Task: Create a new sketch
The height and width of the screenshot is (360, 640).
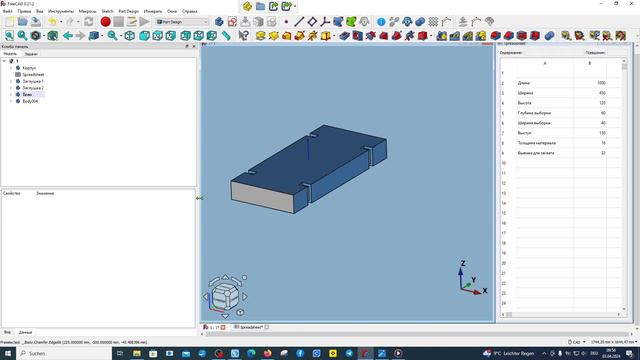Action: point(232,22)
